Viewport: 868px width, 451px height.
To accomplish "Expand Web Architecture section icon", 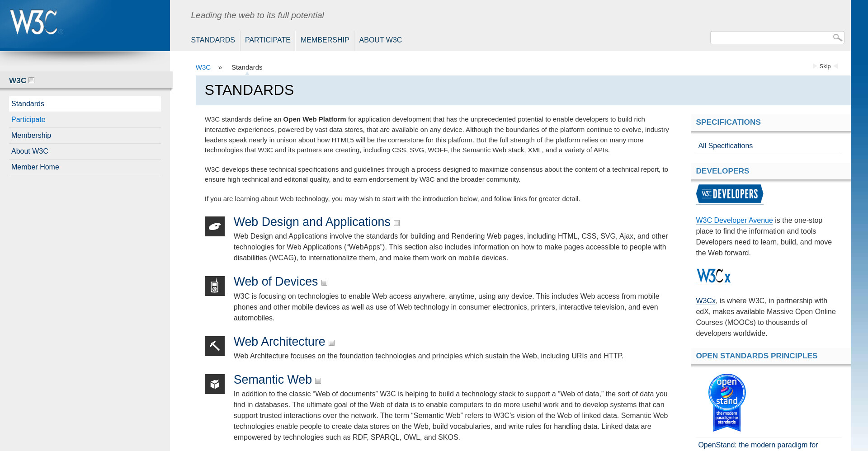I will [332, 343].
